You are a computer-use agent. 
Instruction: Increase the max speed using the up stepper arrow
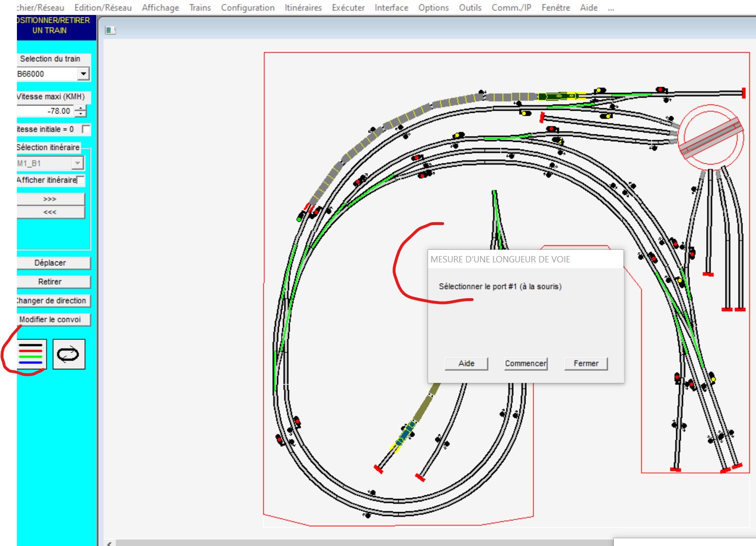[x=81, y=108]
